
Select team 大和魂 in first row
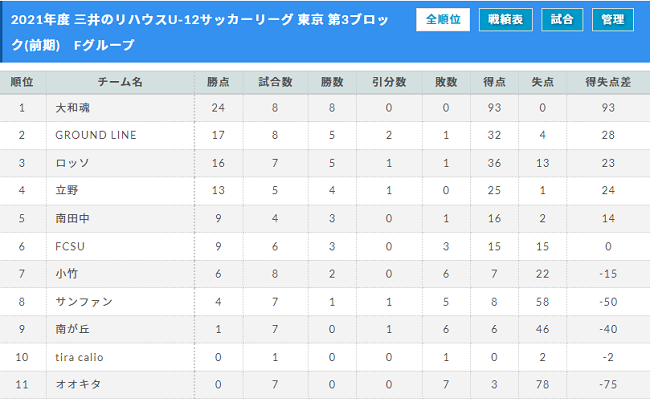coord(73,108)
